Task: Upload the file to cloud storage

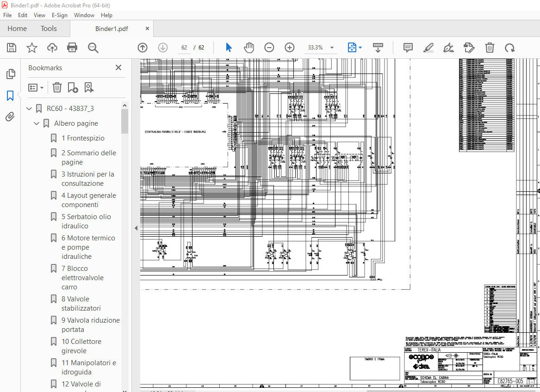Action: 52,48
